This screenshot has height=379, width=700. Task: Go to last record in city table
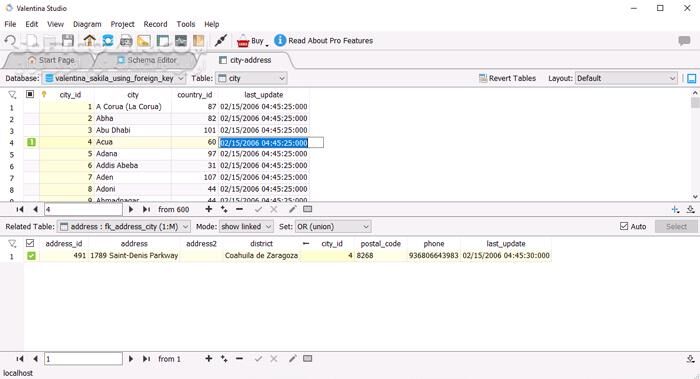pos(146,209)
